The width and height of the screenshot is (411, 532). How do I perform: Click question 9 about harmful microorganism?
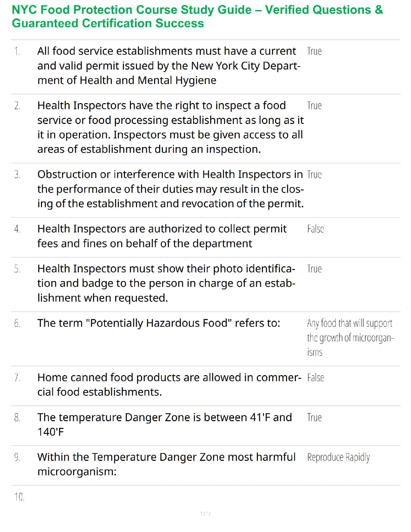(166, 464)
